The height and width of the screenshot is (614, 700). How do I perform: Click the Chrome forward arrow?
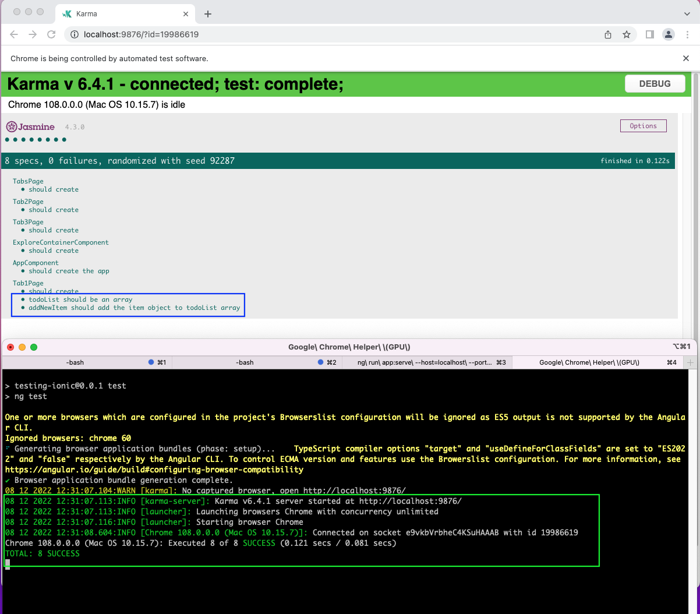coord(33,34)
